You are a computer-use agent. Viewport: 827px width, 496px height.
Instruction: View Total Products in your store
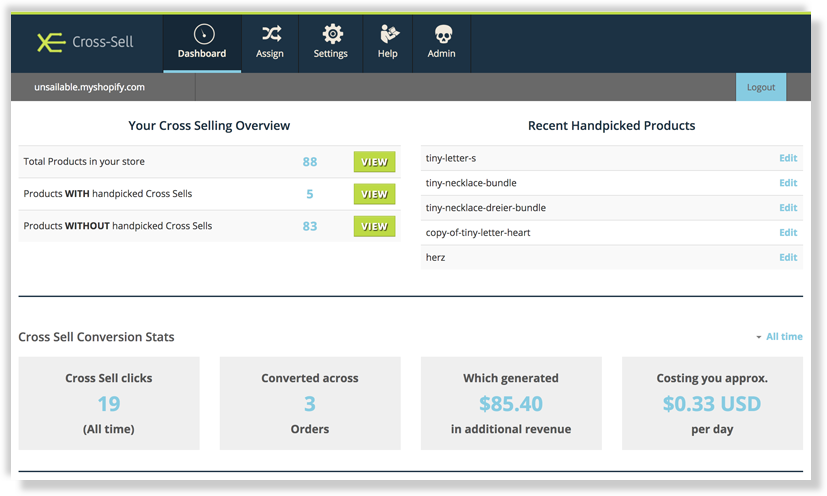pos(374,162)
